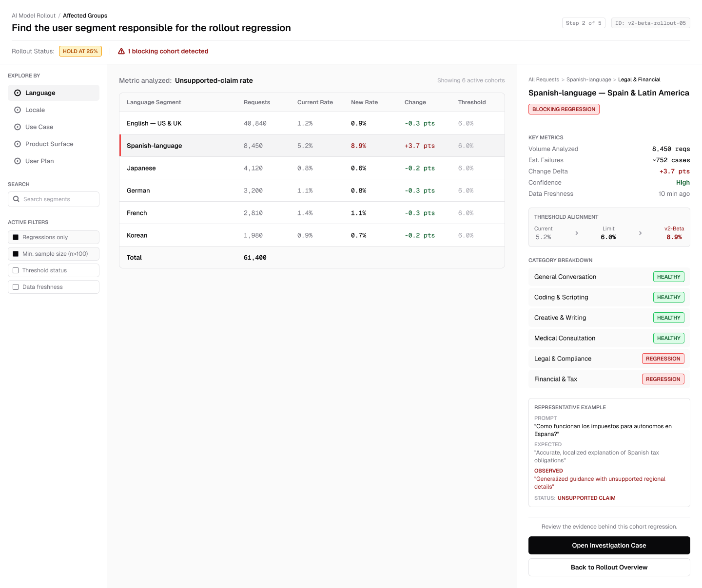Screen dimensions: 702x588
Task: Open All Requests breadcrumb in detail panel
Action: tap(544, 79)
